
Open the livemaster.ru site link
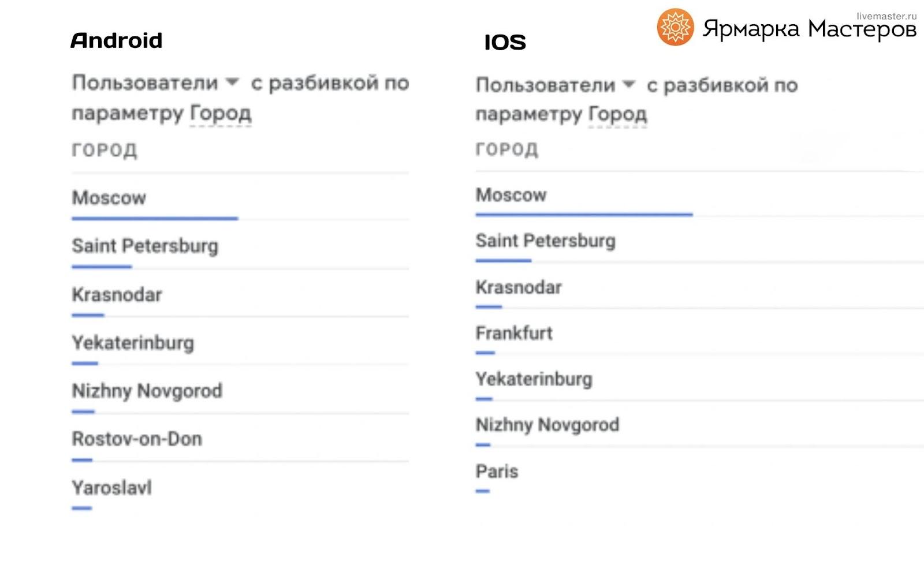(886, 16)
